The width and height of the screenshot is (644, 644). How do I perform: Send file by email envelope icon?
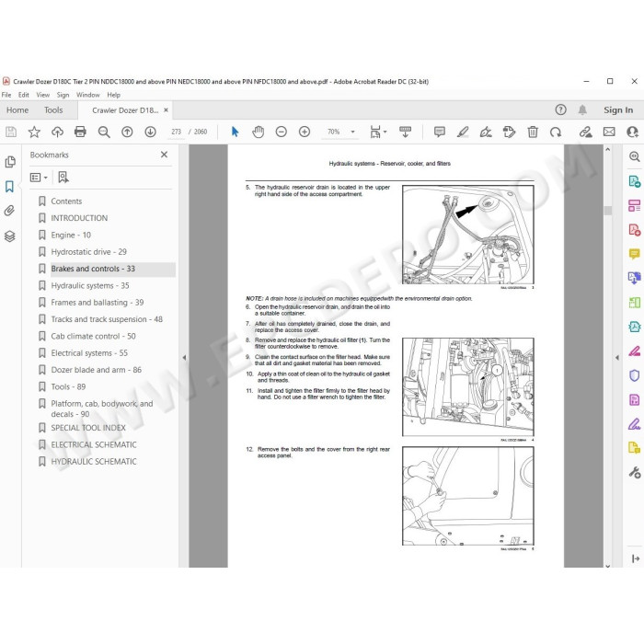pyautogui.click(x=609, y=132)
